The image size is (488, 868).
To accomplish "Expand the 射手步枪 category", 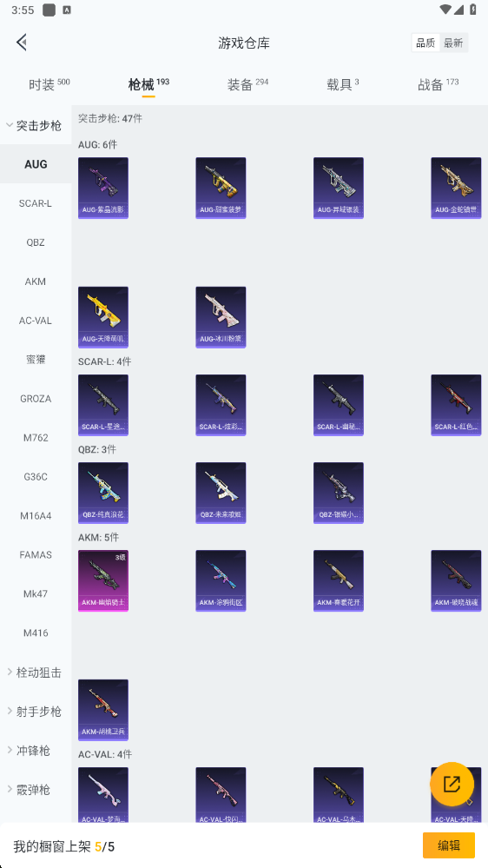I will pyautogui.click(x=36, y=712).
